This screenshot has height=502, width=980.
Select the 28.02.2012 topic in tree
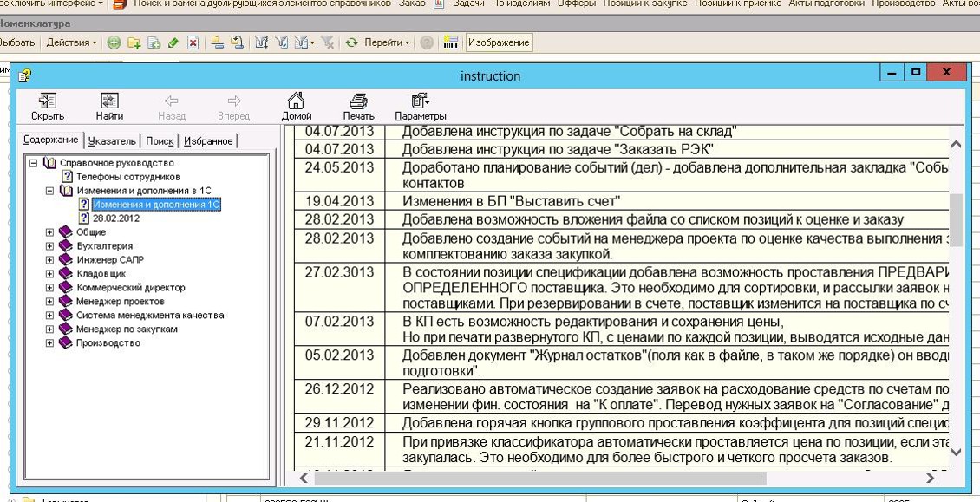tap(116, 218)
